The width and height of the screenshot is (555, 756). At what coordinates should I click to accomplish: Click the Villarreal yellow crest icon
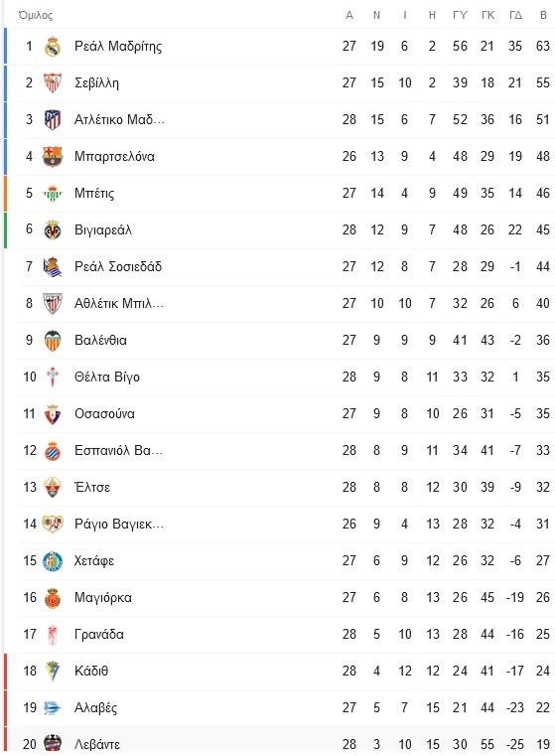pyautogui.click(x=53, y=230)
